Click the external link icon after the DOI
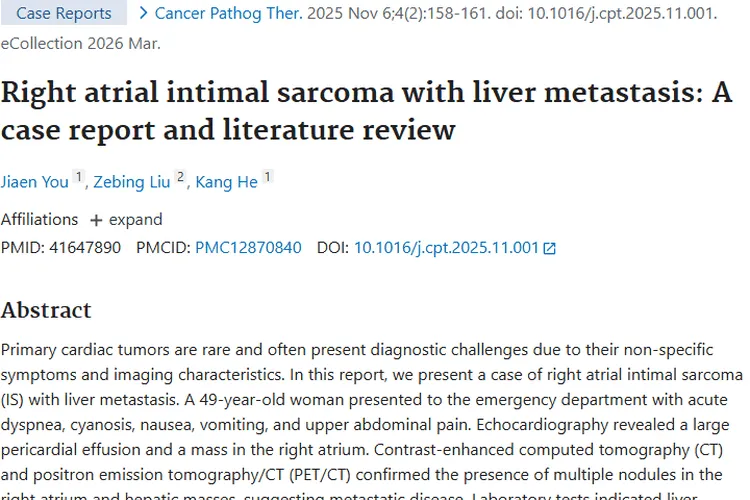The width and height of the screenshot is (750, 500). click(x=549, y=248)
